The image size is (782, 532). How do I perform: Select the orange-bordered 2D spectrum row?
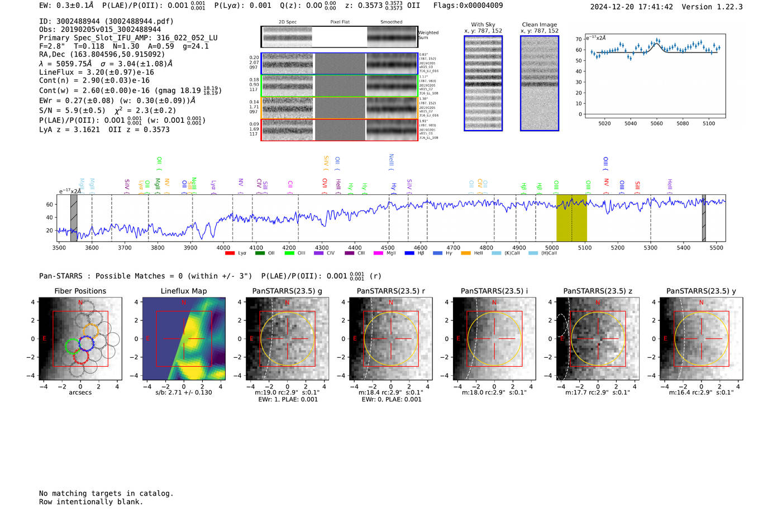coord(340,108)
